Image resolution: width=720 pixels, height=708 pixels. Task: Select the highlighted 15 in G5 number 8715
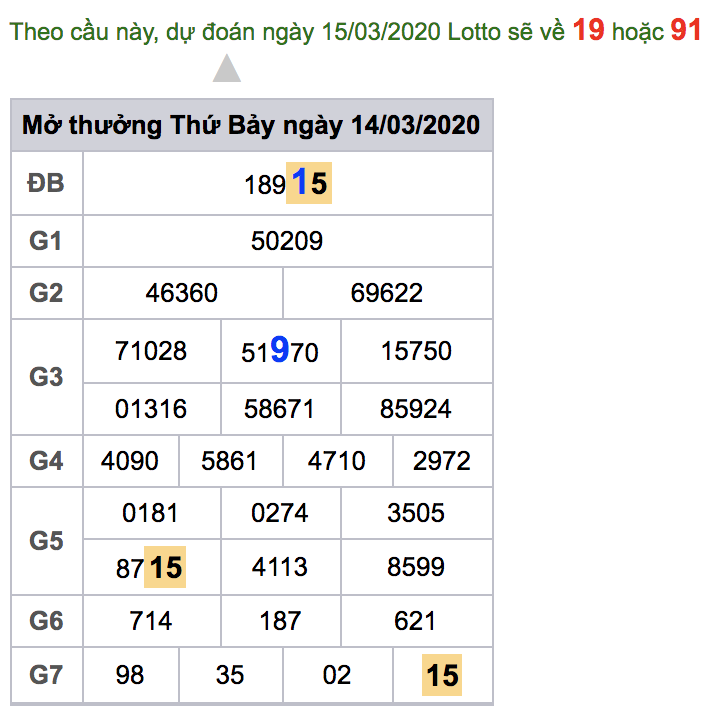click(166, 568)
